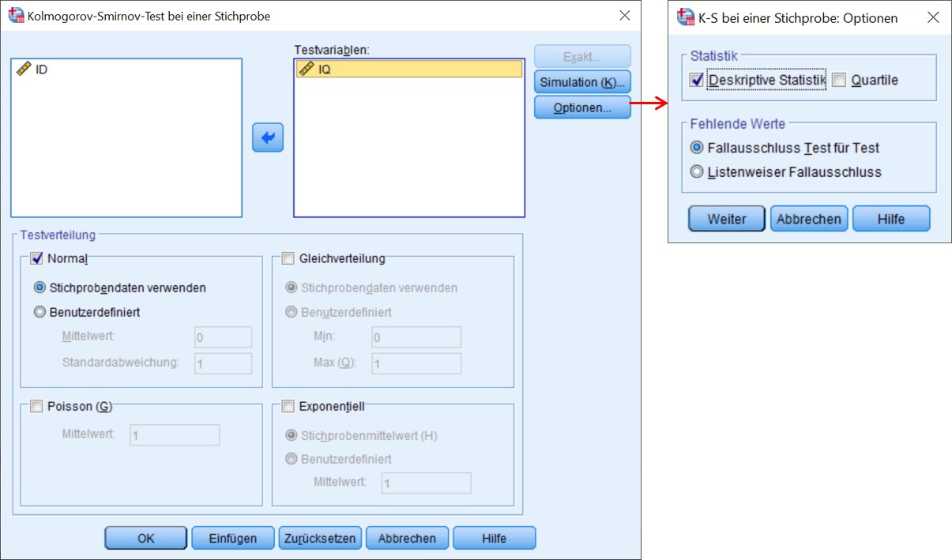Enable the Poisson distribution checkbox
The height and width of the screenshot is (560, 952).
pyautogui.click(x=36, y=407)
